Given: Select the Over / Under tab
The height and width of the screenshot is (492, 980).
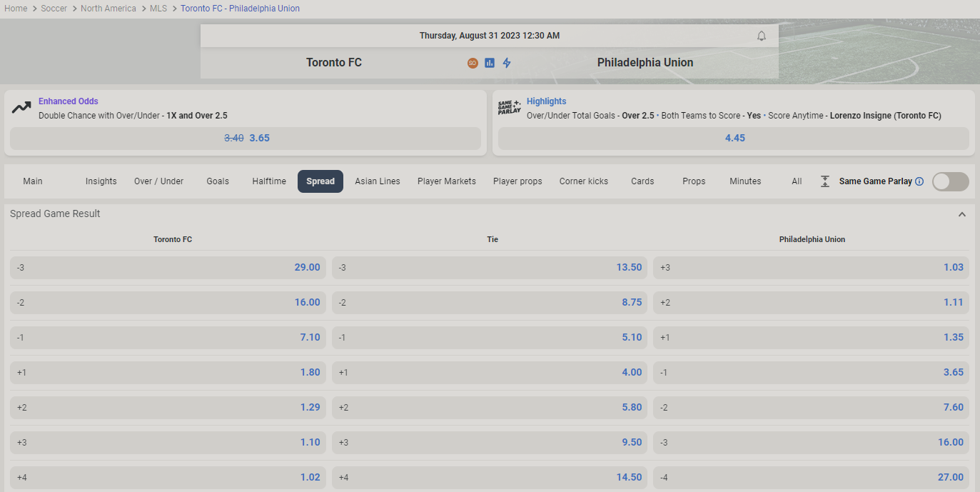Looking at the screenshot, I should pos(159,181).
